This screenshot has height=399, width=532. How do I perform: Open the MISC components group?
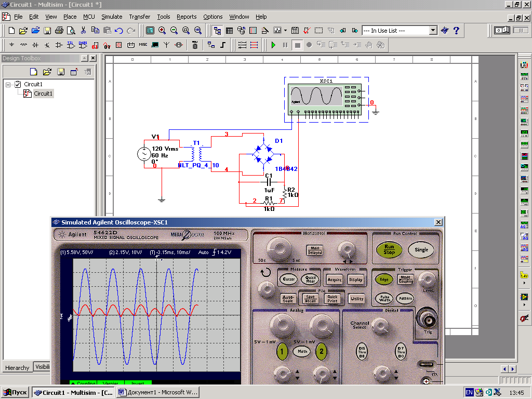pos(143,45)
